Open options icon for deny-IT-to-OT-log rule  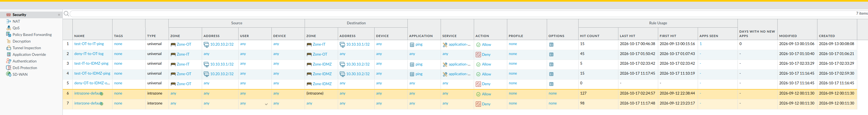(x=551, y=54)
